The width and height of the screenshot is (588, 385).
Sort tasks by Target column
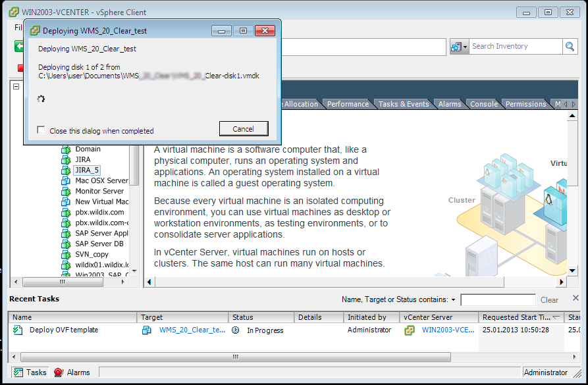[x=182, y=317]
